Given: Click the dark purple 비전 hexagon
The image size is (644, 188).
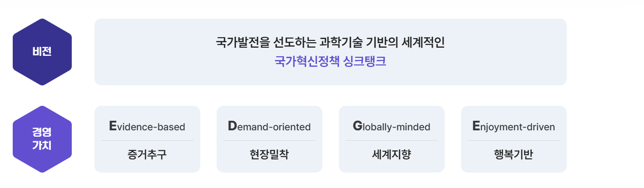Looking at the screenshot, I should pos(42,52).
